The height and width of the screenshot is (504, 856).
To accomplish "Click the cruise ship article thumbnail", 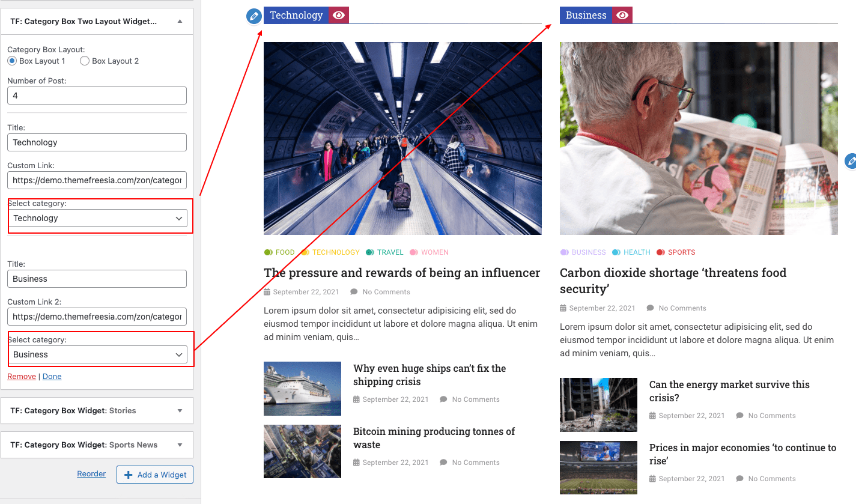I will pos(302,389).
